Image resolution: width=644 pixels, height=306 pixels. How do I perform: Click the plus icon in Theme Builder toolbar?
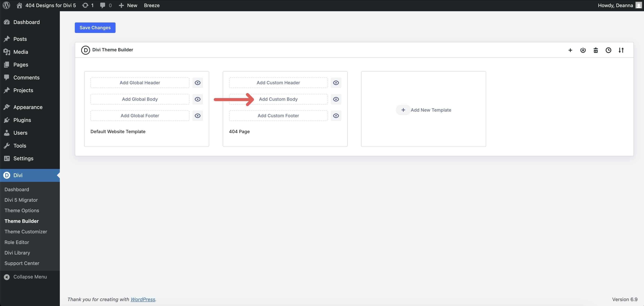coord(570,50)
